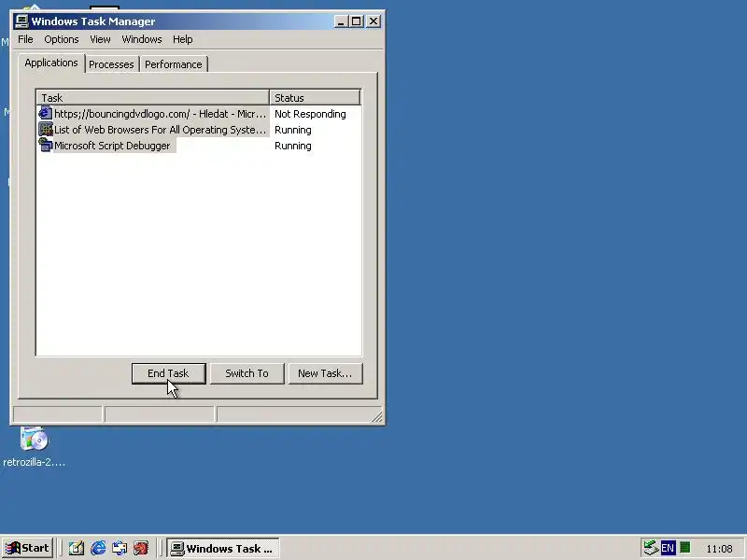Switch to the Processes tab
This screenshot has width=747, height=560.
(x=111, y=64)
